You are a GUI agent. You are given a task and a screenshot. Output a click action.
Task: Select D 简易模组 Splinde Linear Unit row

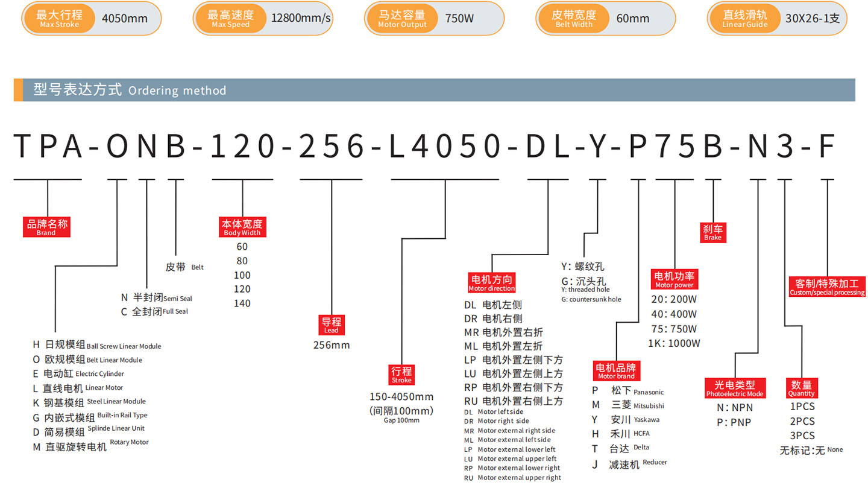point(89,431)
